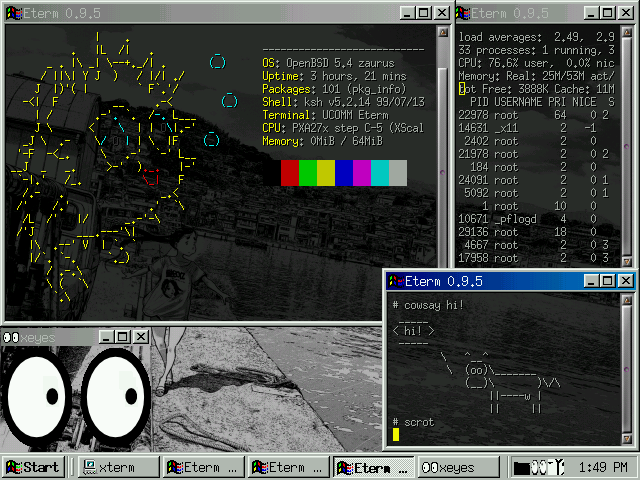Click the 'OS: OpenBSD 5.4 zaurus' line

pyautogui.click(x=328, y=63)
